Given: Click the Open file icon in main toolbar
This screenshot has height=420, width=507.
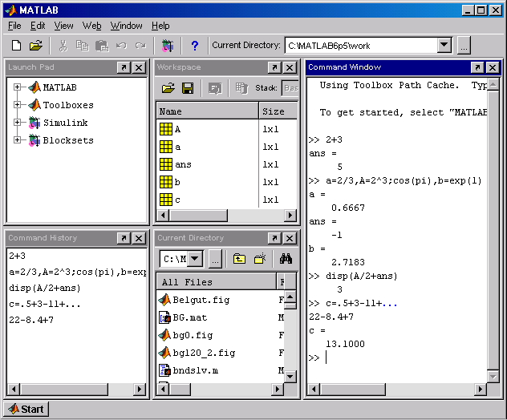Looking at the screenshot, I should 35,46.
